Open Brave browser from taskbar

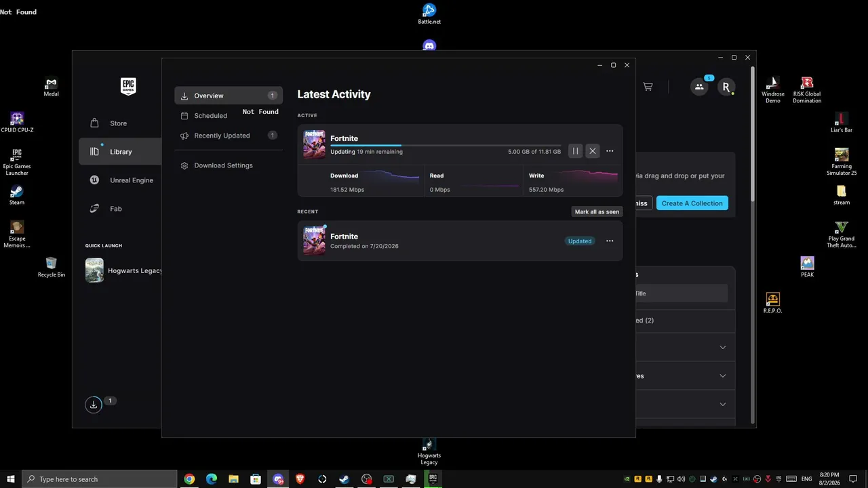(300, 479)
